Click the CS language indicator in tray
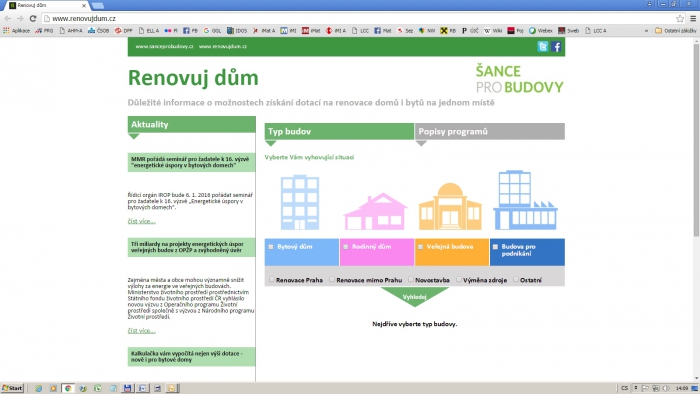The image size is (700, 394). click(x=624, y=388)
